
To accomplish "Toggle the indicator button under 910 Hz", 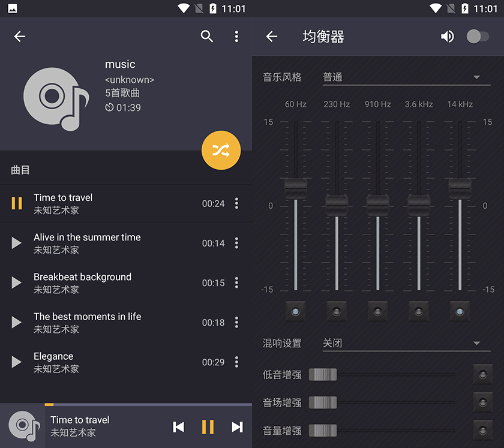I will [x=377, y=311].
